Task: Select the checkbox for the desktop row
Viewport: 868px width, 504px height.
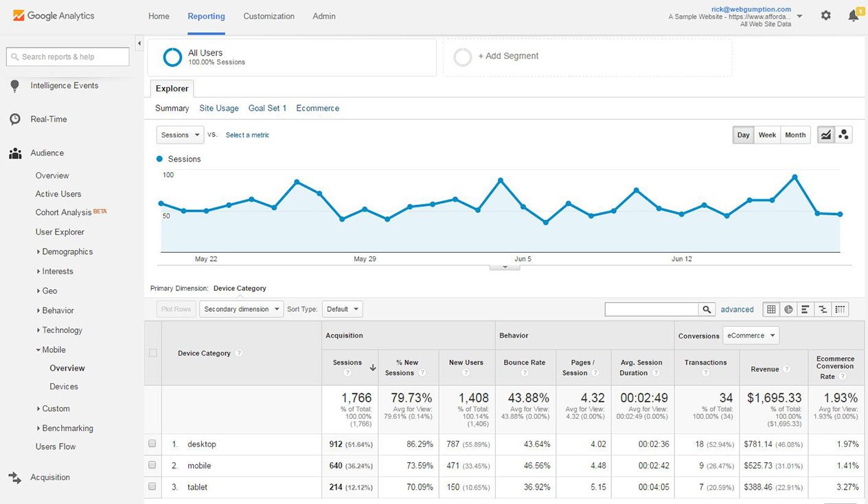Action: pyautogui.click(x=152, y=444)
